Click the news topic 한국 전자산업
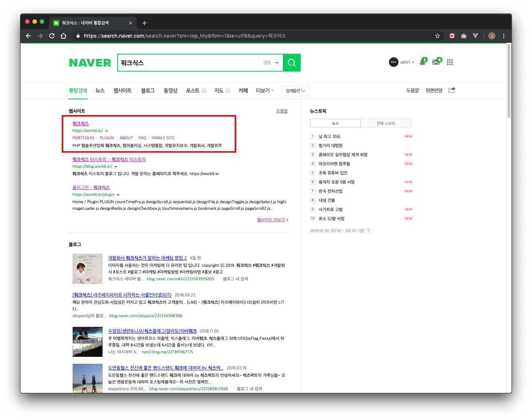The image size is (532, 420). (x=331, y=191)
